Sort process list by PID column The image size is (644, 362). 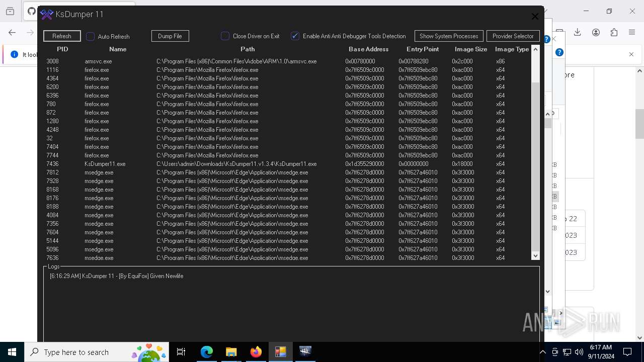tap(62, 49)
